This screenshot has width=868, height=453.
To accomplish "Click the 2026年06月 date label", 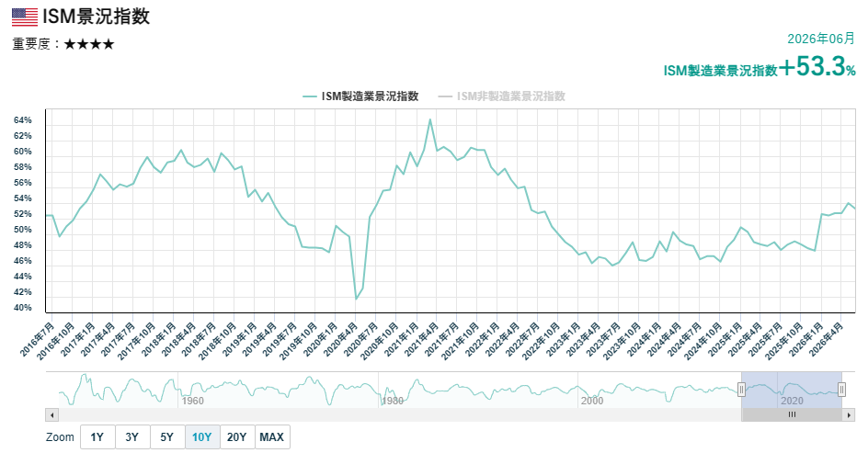I will [821, 39].
